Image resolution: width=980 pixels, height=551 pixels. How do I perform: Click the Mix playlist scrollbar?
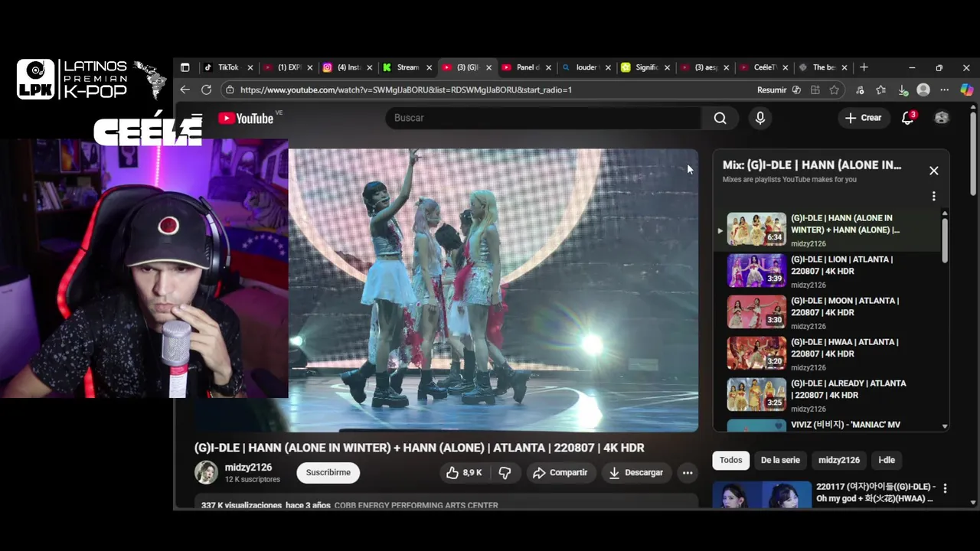(x=945, y=240)
